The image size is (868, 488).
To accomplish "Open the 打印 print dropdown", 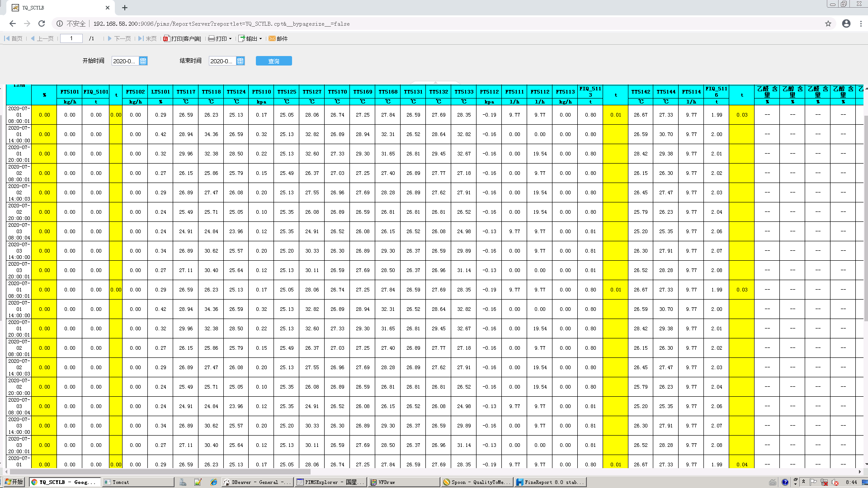I will (x=220, y=38).
